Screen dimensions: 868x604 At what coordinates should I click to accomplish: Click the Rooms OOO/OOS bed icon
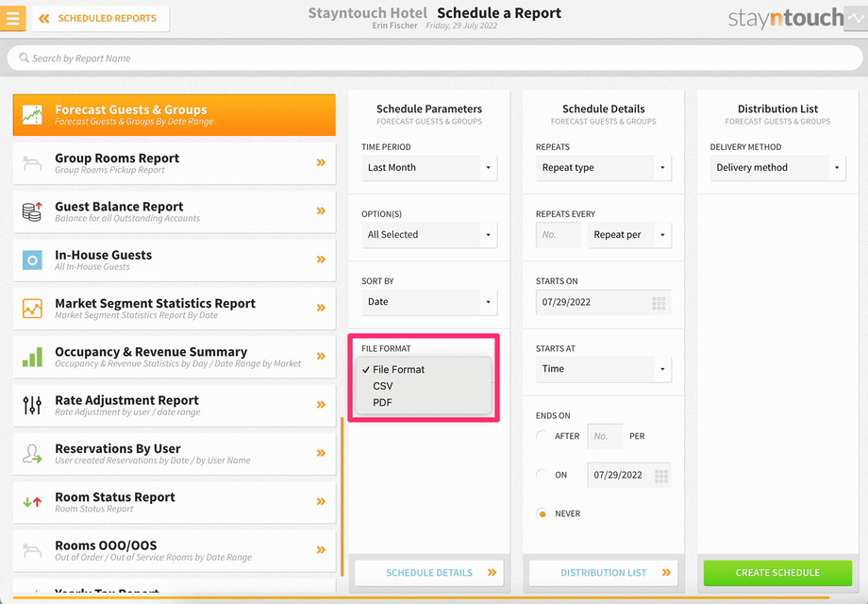[32, 551]
